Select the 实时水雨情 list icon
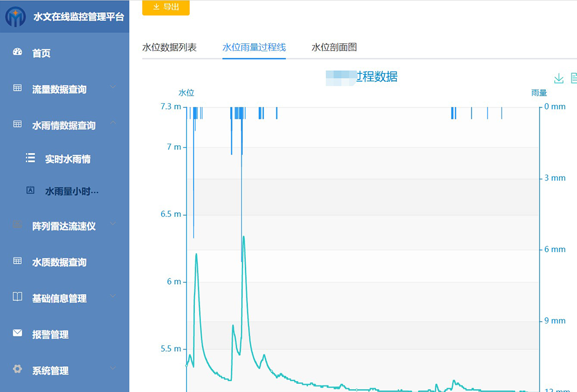The image size is (577, 392). 31,158
